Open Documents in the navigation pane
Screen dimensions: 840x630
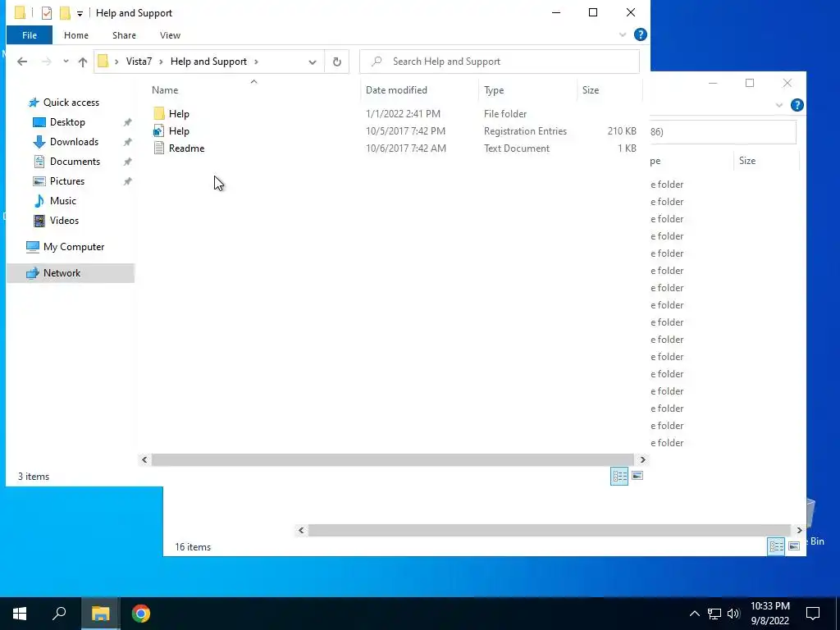(x=75, y=162)
